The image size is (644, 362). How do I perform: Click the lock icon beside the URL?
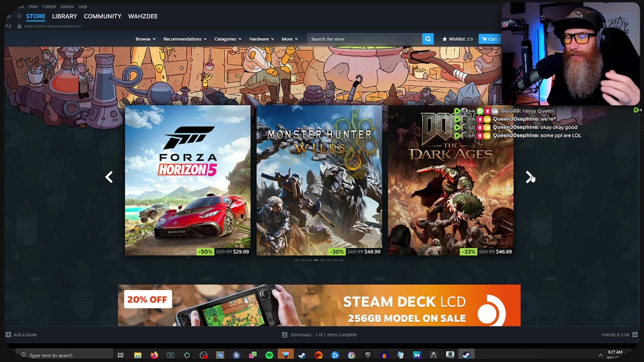point(20,26)
